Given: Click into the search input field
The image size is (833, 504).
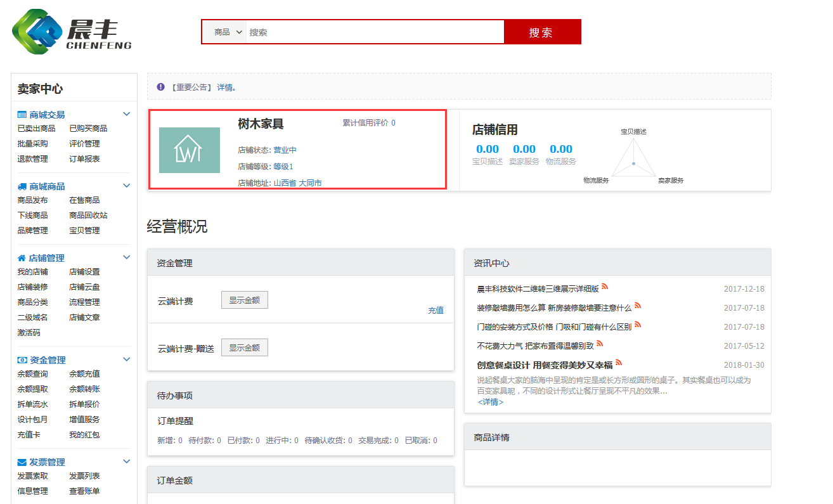Looking at the screenshot, I should [374, 32].
